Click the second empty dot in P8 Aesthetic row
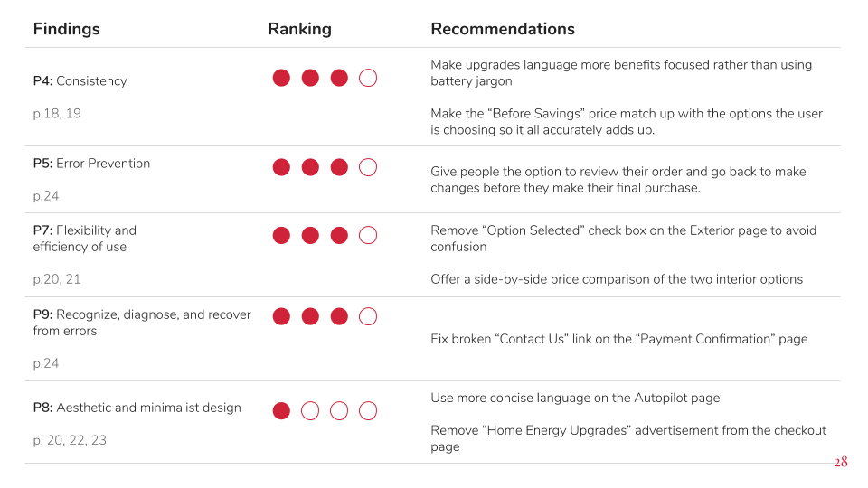This screenshot has width=868, height=488. pyautogui.click(x=339, y=411)
